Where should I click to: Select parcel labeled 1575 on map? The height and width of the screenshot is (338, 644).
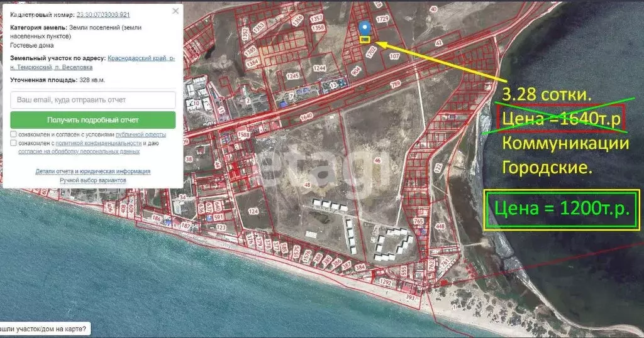[297, 251]
